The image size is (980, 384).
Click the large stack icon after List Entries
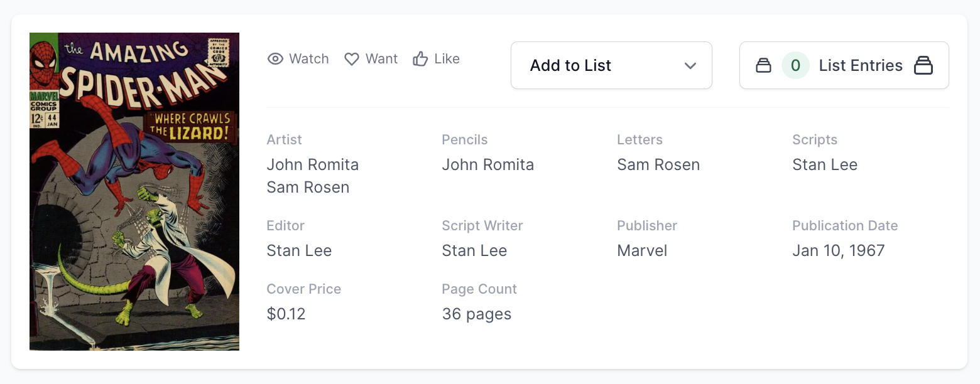click(923, 65)
